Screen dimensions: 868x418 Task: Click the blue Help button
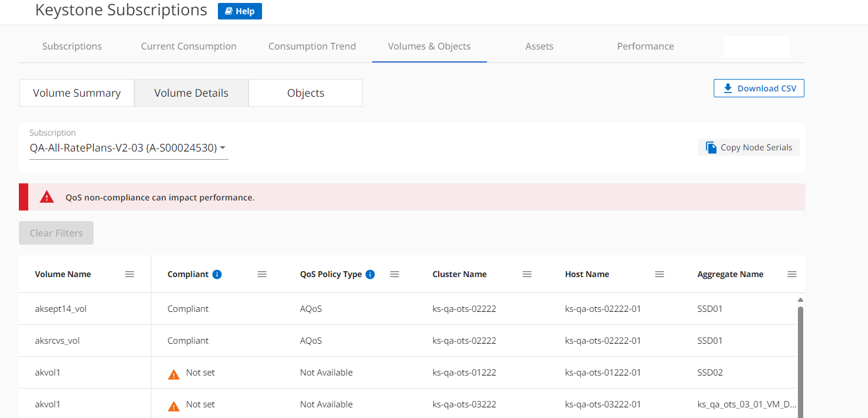pyautogui.click(x=240, y=11)
